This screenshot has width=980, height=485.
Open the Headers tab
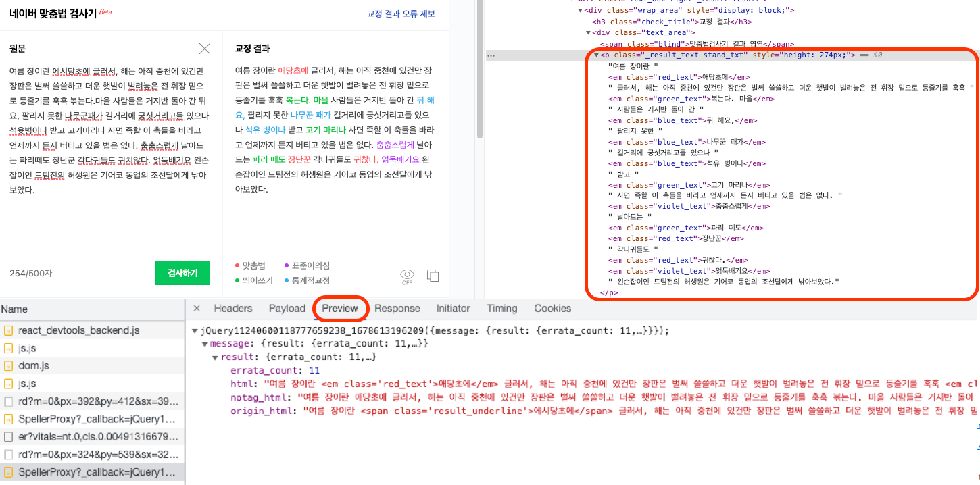click(x=233, y=308)
